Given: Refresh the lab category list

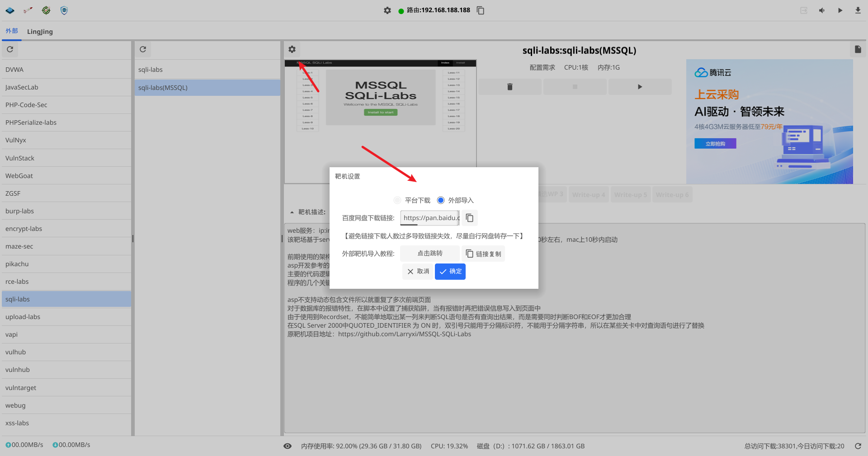Looking at the screenshot, I should [10, 49].
